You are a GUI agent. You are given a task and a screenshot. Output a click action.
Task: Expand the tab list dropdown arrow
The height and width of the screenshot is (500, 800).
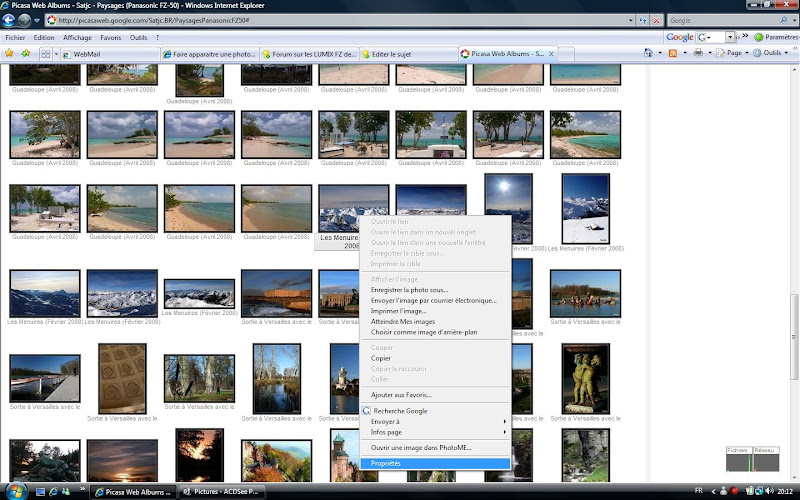(56, 54)
